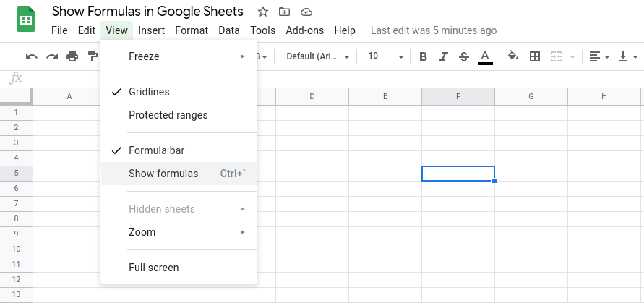
Task: Open Last edit was 5 minutes ago link
Action: 434,30
